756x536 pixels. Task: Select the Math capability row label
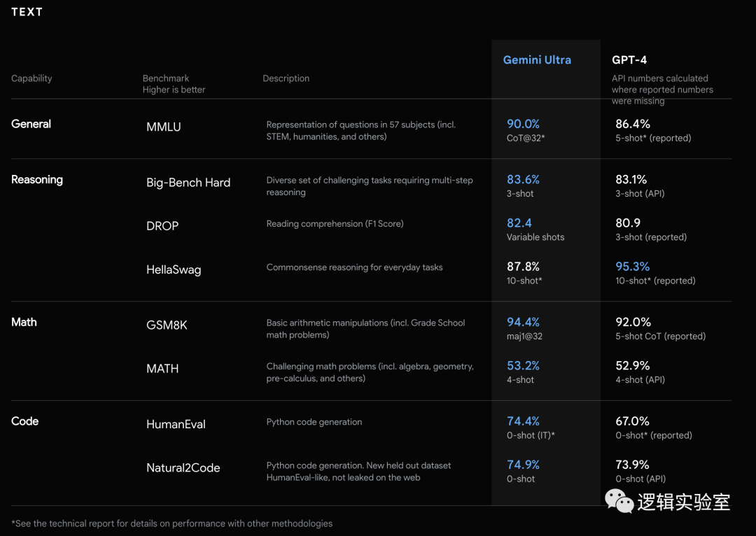click(24, 322)
